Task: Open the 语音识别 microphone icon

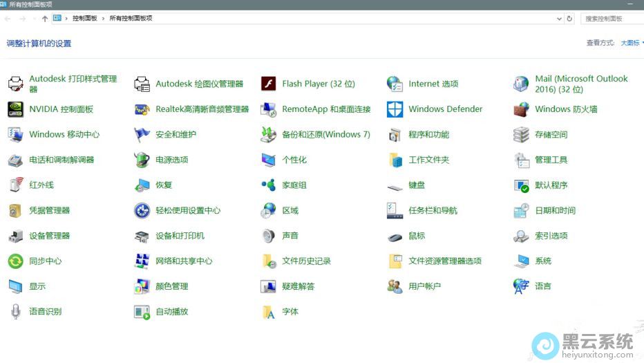Action: [15, 312]
